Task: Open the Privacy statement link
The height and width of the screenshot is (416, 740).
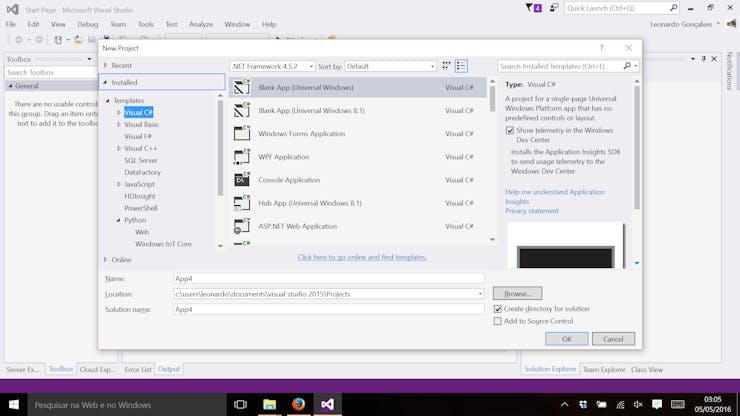Action: point(532,211)
